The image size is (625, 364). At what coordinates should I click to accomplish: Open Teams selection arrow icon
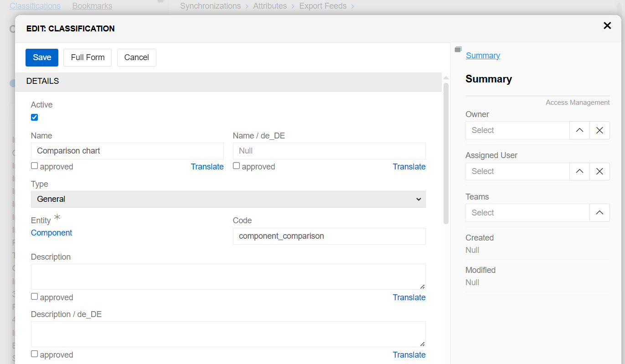(599, 213)
